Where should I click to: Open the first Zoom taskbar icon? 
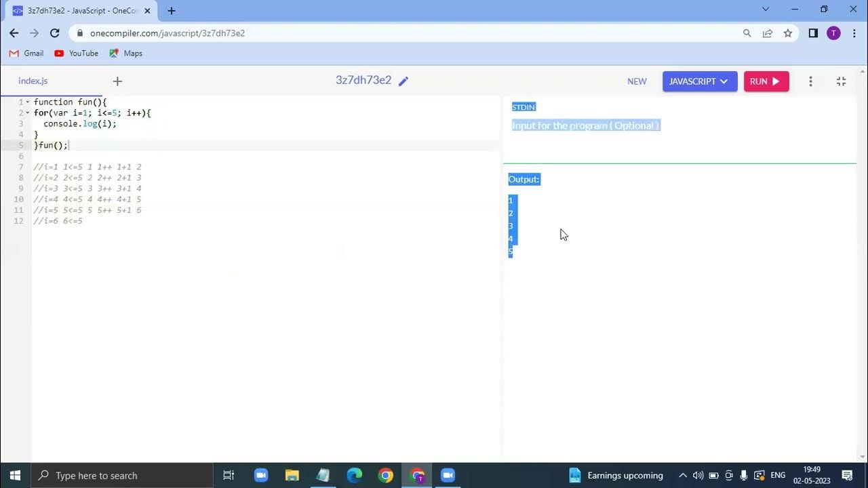(261, 475)
